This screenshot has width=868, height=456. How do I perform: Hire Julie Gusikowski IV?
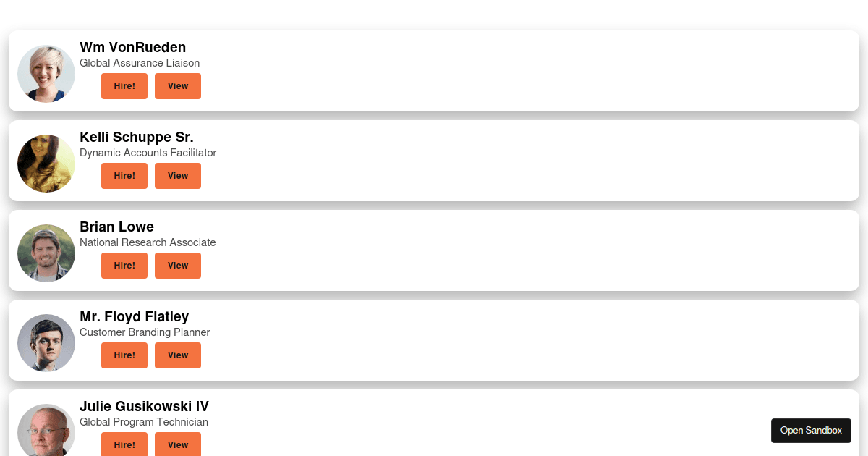pyautogui.click(x=124, y=444)
